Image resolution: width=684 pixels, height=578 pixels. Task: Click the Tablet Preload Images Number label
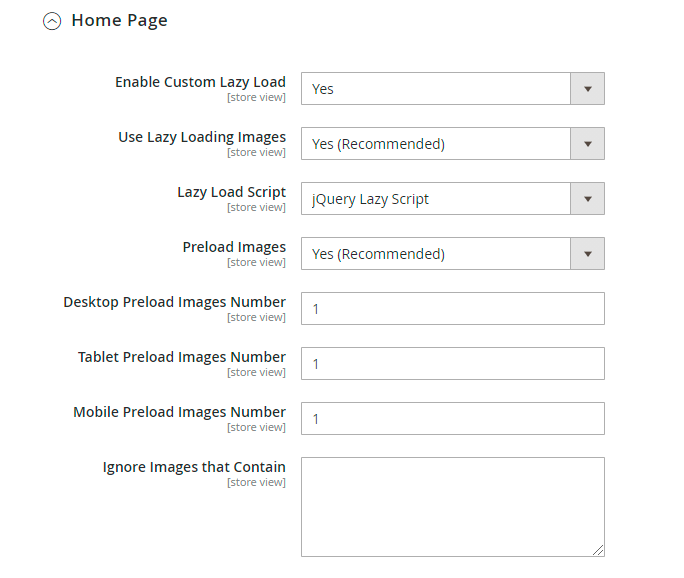click(182, 357)
